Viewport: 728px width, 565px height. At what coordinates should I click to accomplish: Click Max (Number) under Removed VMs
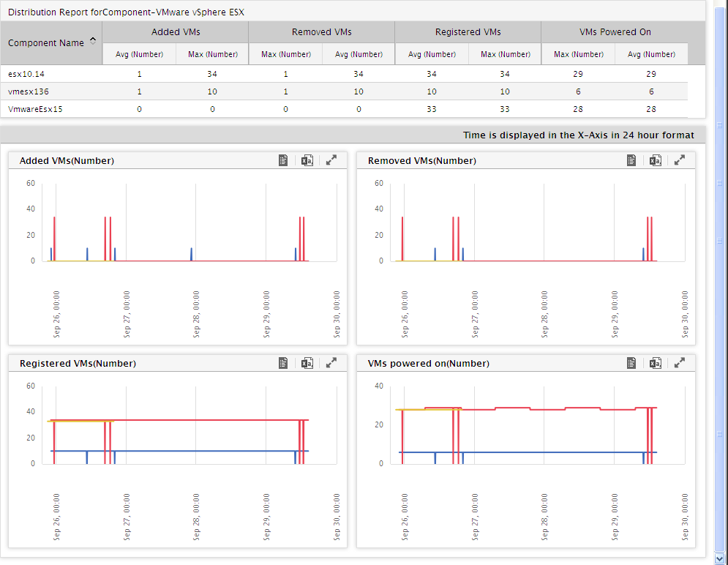tap(286, 54)
